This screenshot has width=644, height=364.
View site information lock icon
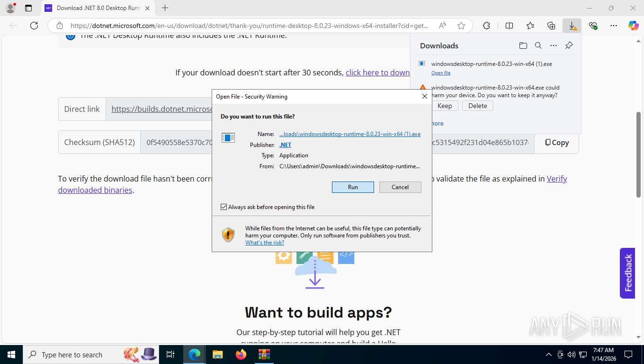coord(60,26)
